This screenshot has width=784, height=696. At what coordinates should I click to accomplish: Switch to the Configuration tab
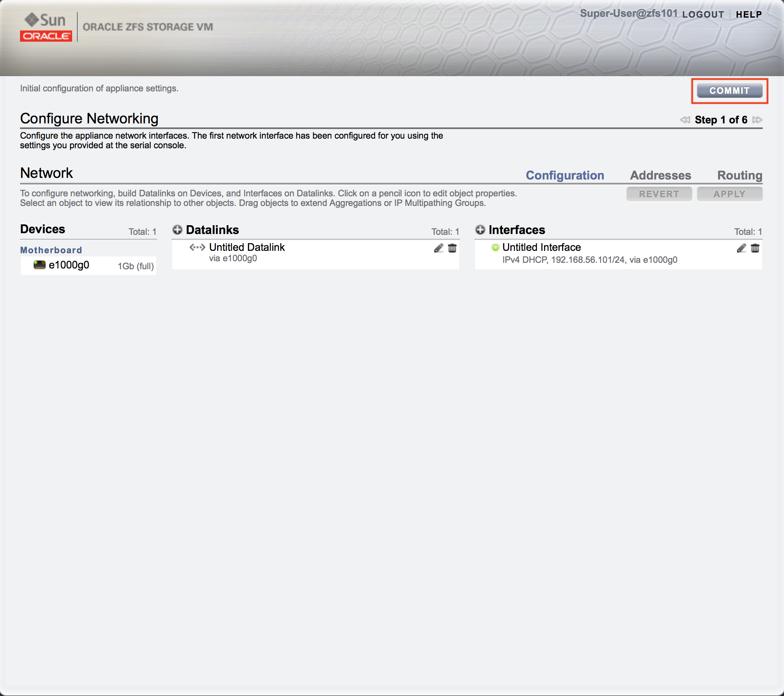click(x=565, y=175)
